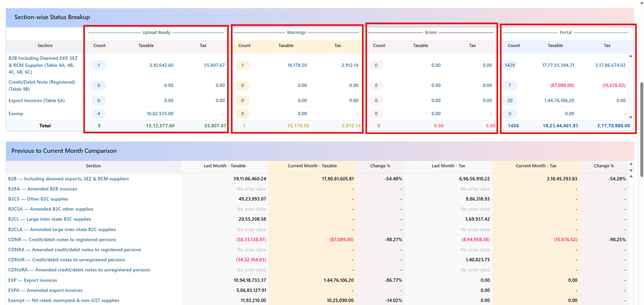Click the Portal group header
Viewport: 644px width, 305px height.
565,33
